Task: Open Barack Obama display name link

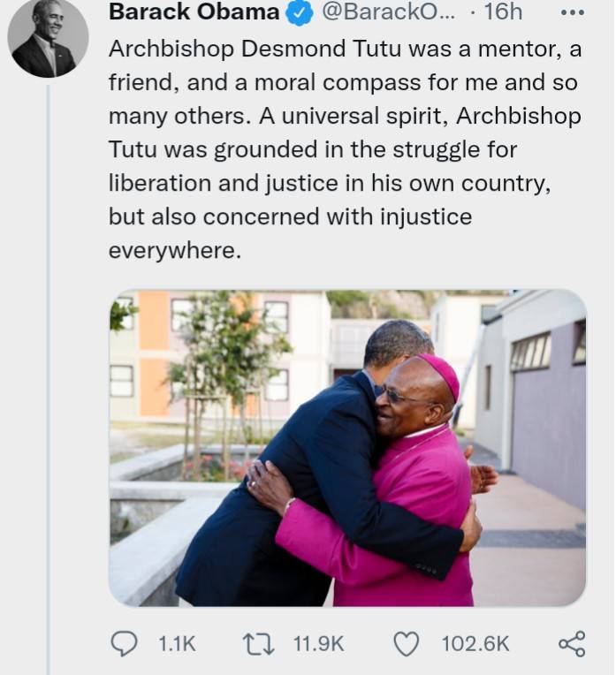Action: coord(194,12)
